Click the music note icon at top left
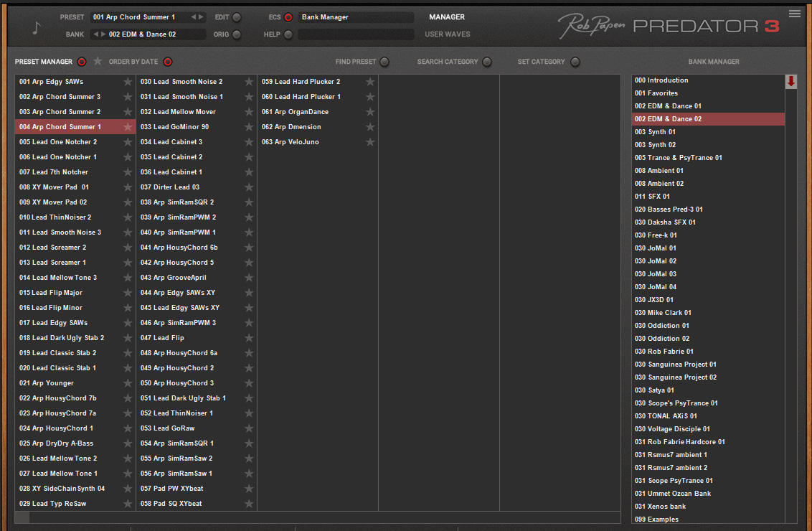The image size is (812, 531). 36,27
